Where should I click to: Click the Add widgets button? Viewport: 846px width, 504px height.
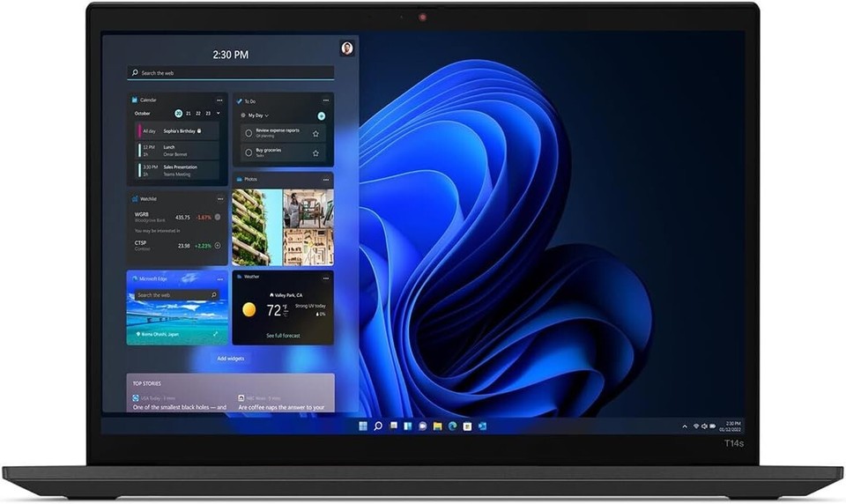(x=230, y=359)
